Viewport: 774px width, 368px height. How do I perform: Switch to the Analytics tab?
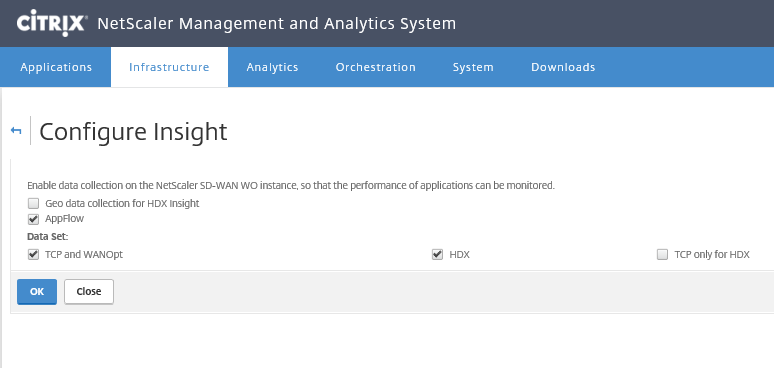click(x=272, y=67)
